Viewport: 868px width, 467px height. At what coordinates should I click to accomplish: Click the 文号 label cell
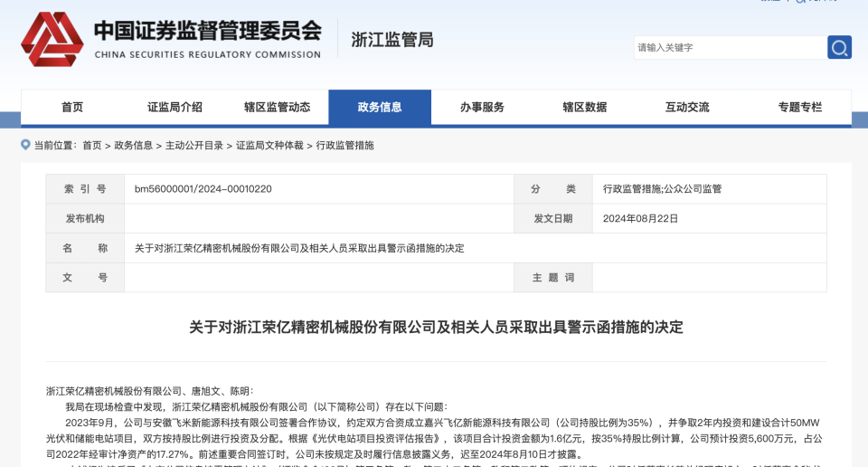point(85,278)
